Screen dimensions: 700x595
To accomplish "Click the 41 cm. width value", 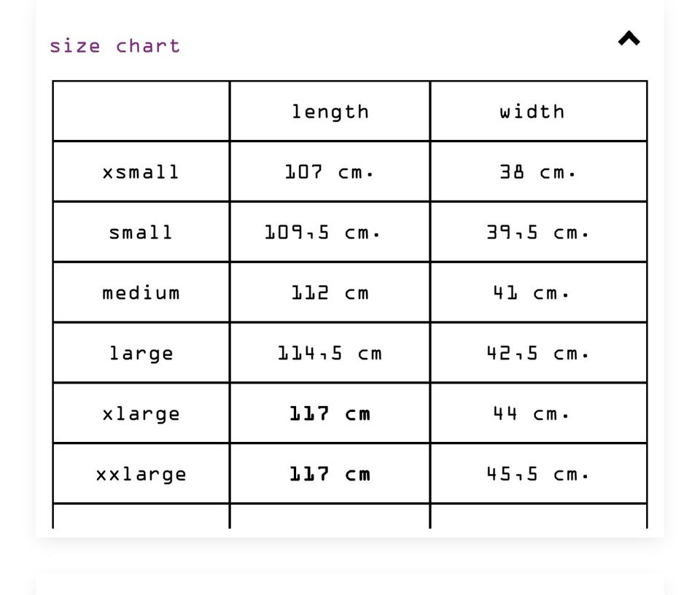I will [x=532, y=293].
